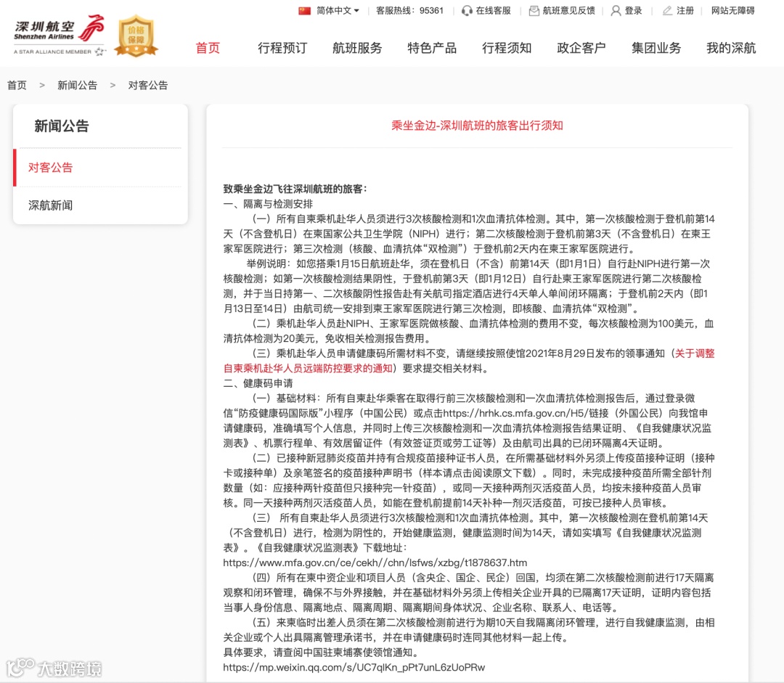Open 行程预订 menu

pyautogui.click(x=282, y=48)
